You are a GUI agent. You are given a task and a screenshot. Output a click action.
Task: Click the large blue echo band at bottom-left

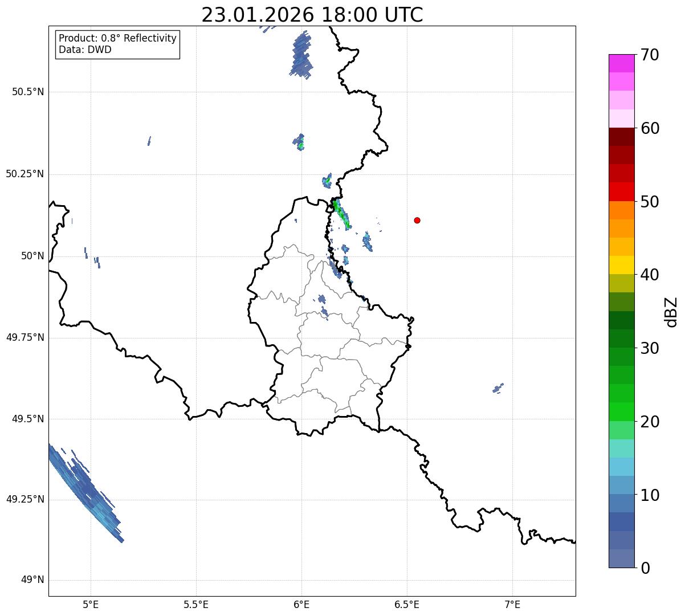[85, 493]
